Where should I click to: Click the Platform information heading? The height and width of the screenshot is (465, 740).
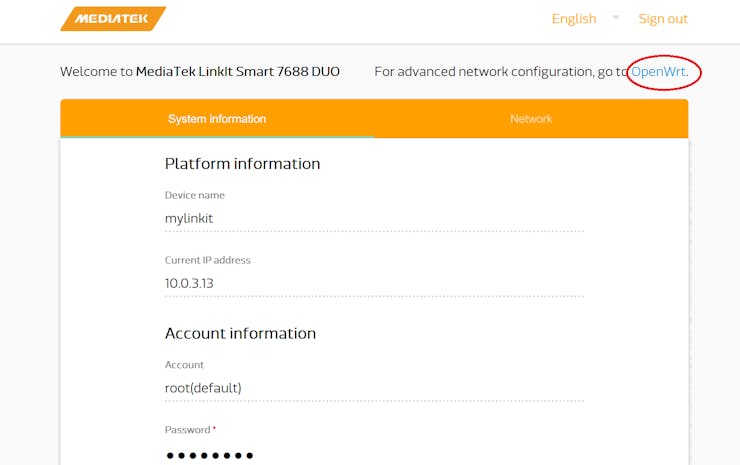[243, 164]
